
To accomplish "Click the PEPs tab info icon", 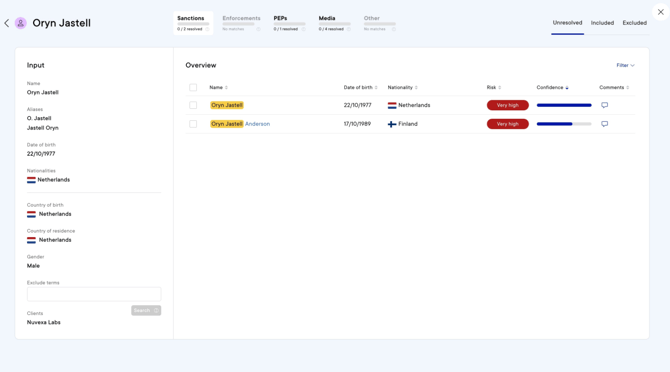I will (x=303, y=29).
